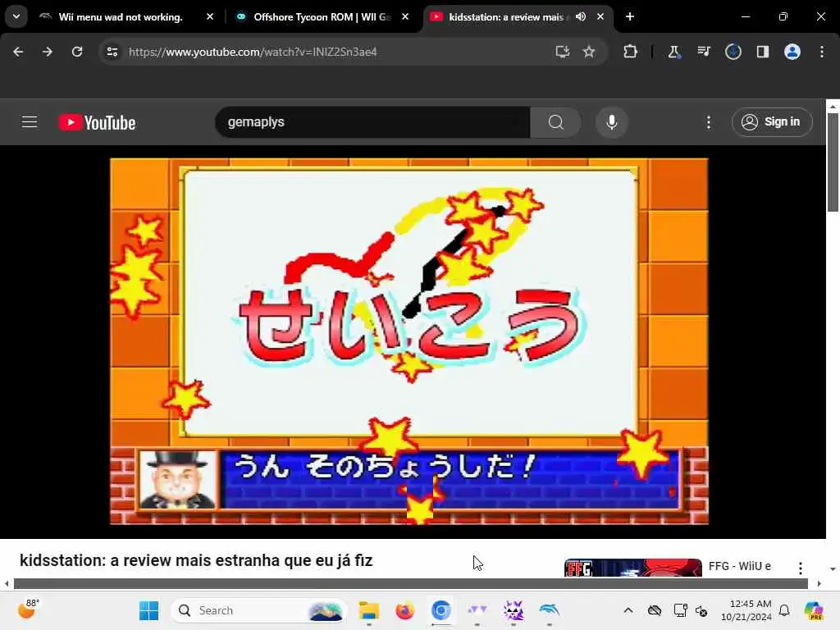Bookmark this page with the star
The image size is (840, 630).
tap(589, 52)
